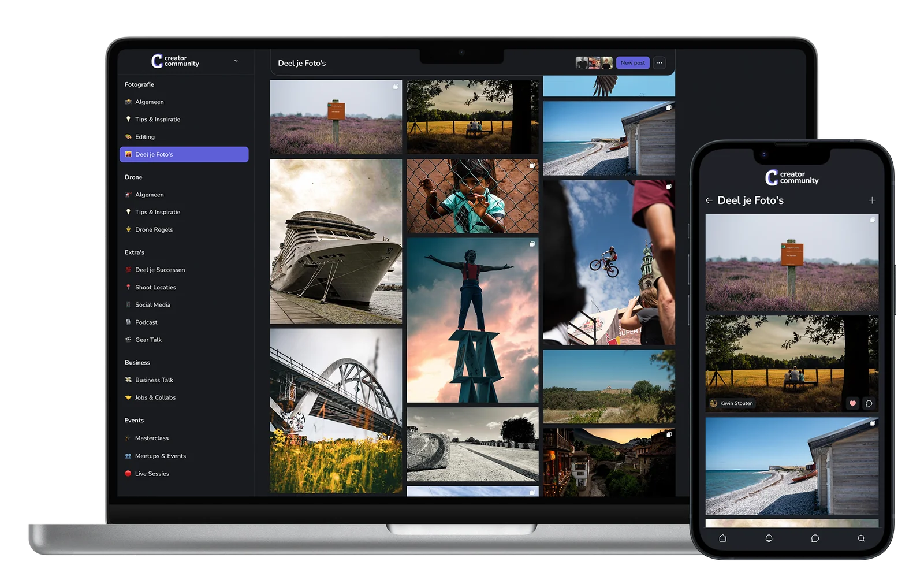Tap the notifications bell on phone

tap(769, 538)
